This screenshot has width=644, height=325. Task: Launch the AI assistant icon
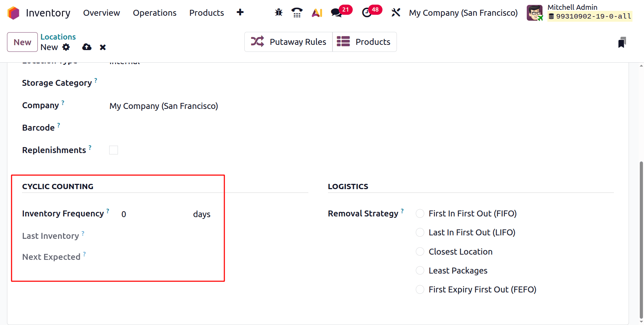pos(316,12)
